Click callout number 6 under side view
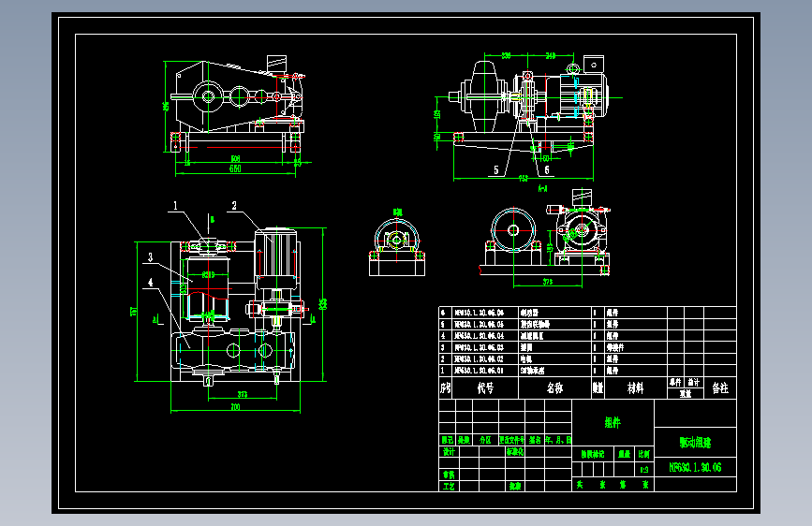This screenshot has height=526, width=812. (547, 169)
